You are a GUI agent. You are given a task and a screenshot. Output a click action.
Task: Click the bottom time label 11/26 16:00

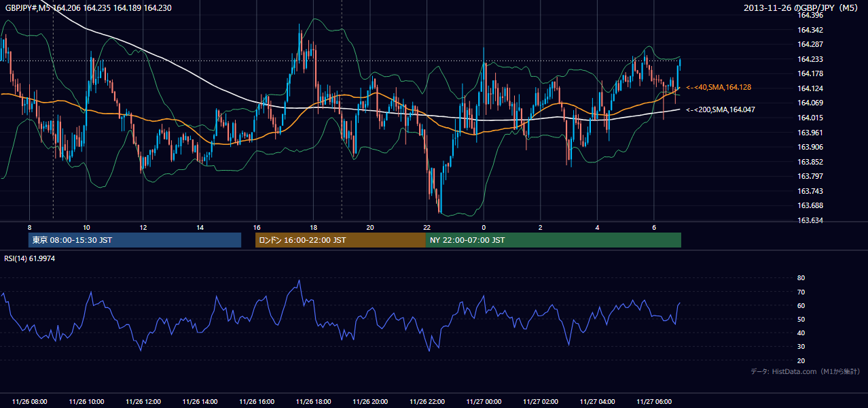pyautogui.click(x=257, y=402)
